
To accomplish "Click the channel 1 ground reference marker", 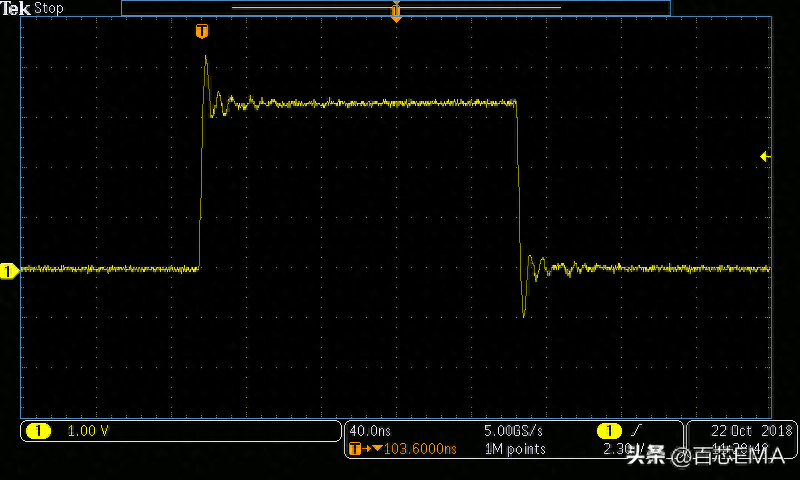I will [8, 270].
